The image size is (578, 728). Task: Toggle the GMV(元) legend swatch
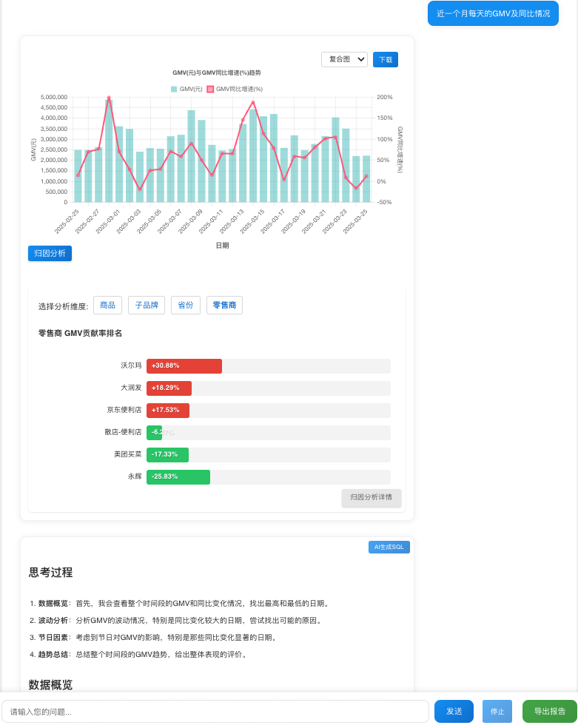click(174, 89)
